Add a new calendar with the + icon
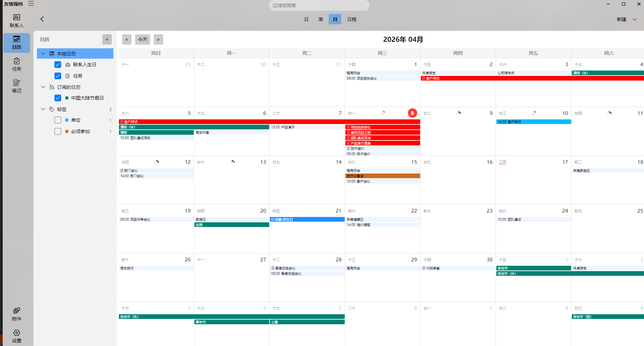The image size is (644, 346). pyautogui.click(x=107, y=39)
